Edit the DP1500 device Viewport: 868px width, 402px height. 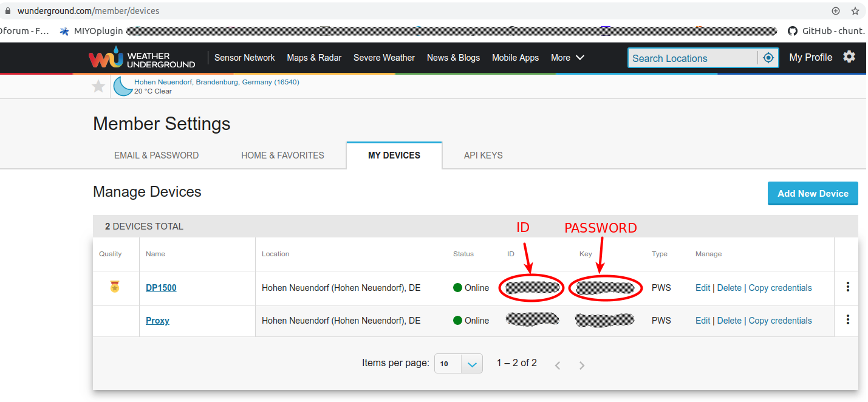tap(703, 288)
